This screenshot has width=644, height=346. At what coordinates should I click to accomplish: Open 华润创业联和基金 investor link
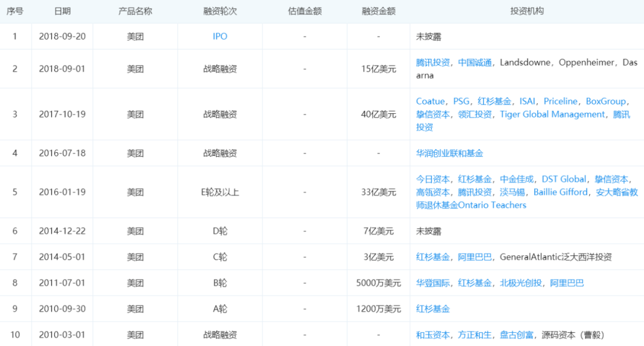pos(450,153)
